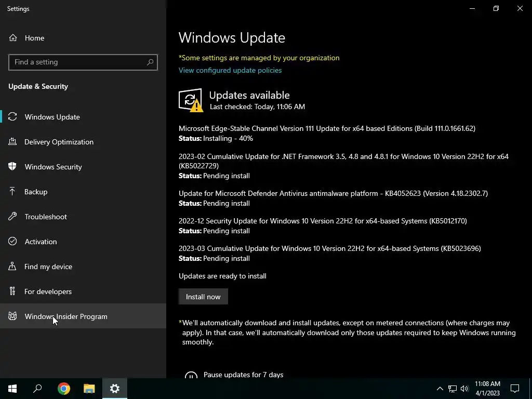
Task: Click the pause icon beside Pause updates
Action: pyautogui.click(x=191, y=375)
